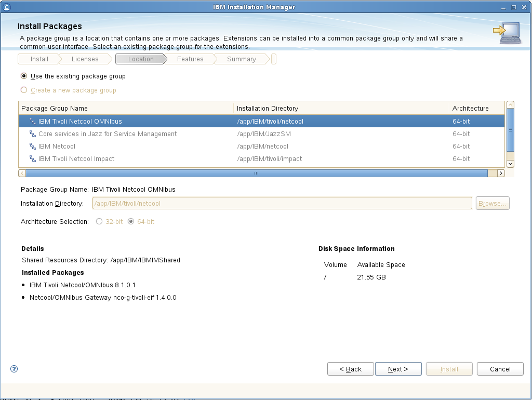Click the horizontal scrollbar thumb of package table
Image resolution: width=532 pixels, height=400 pixels.
[257, 174]
